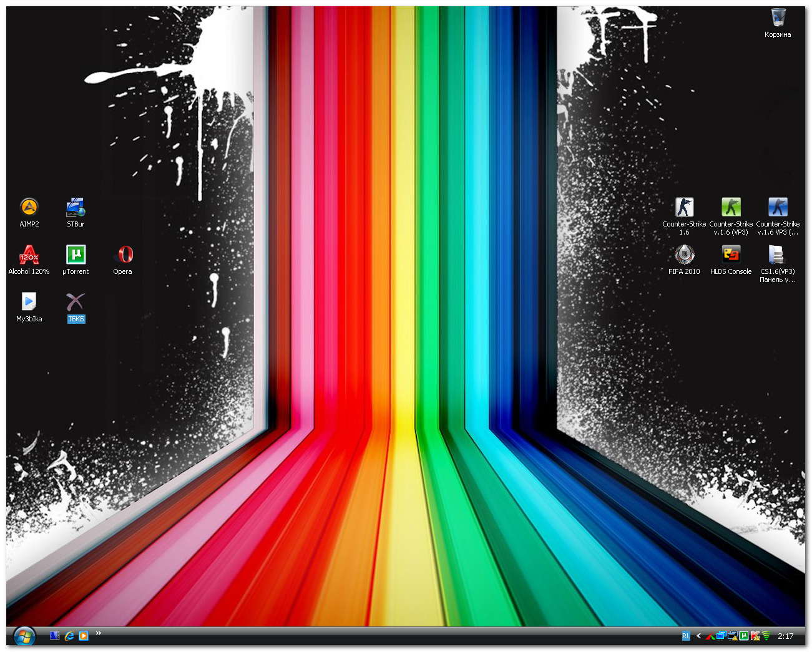
Task: Click the green Counter-Strike v.1.6 (VP3) icon
Action: pyautogui.click(x=731, y=207)
